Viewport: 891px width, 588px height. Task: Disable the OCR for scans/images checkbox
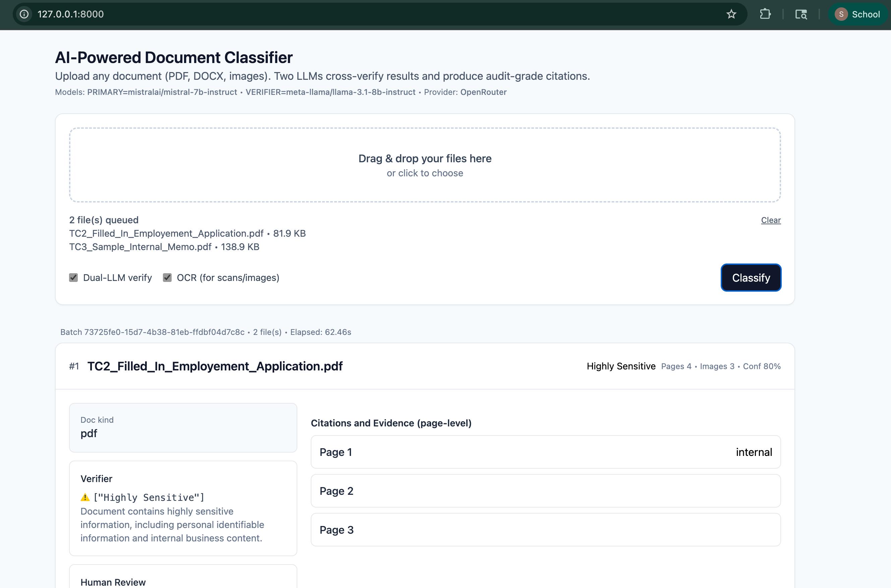167,278
